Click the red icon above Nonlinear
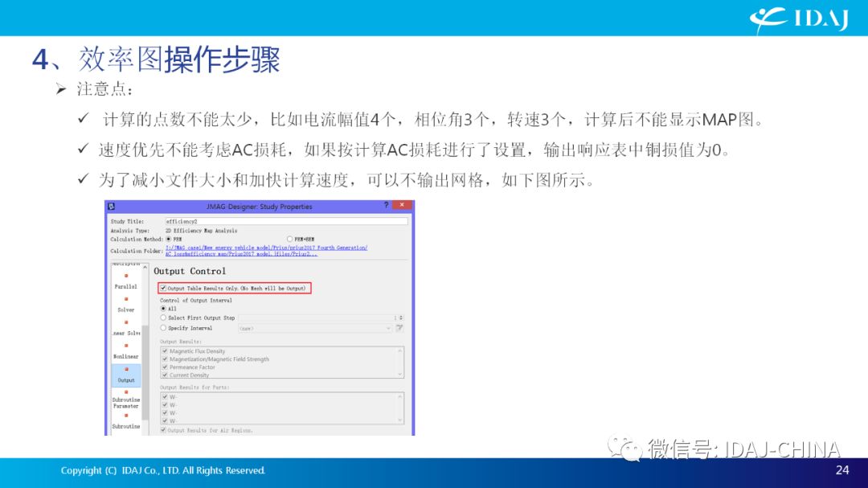 click(x=126, y=346)
